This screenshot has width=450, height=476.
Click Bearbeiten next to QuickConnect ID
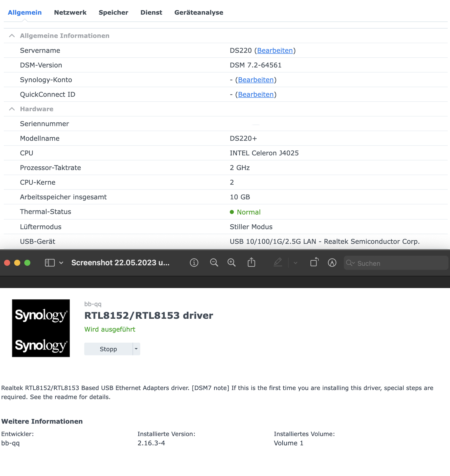(256, 94)
